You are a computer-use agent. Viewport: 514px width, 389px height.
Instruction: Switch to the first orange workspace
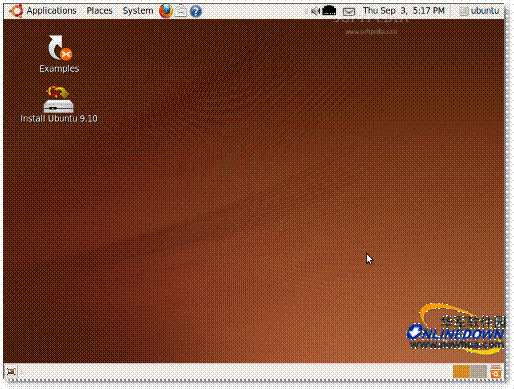click(461, 371)
